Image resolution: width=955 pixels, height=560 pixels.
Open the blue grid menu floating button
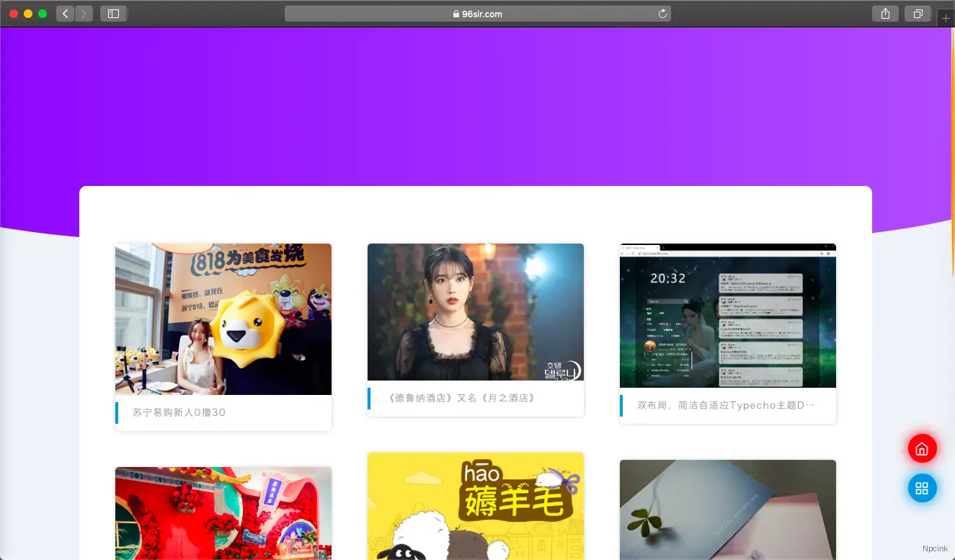[x=922, y=488]
